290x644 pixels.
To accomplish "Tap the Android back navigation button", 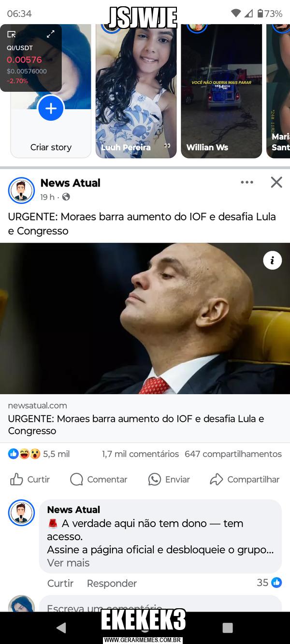I will pos(61,628).
